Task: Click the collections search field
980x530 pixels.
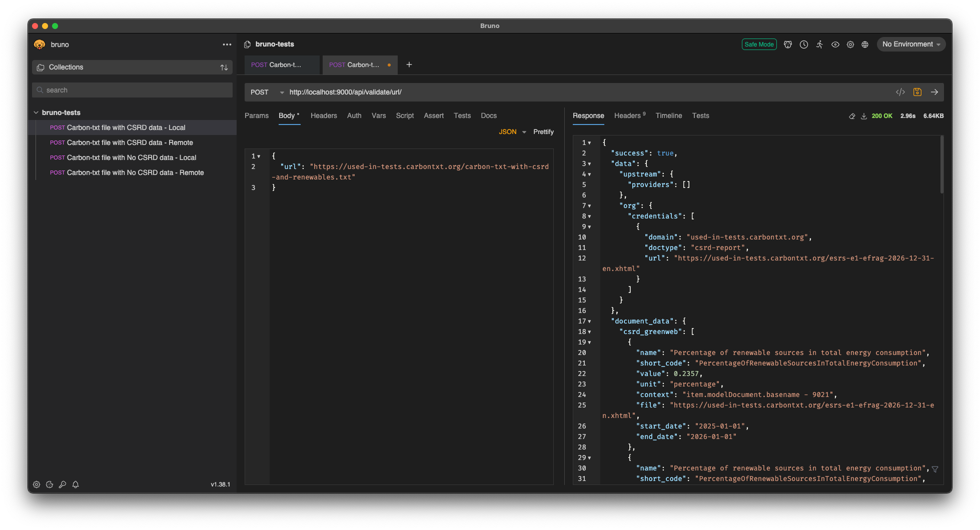Action: 133,90
